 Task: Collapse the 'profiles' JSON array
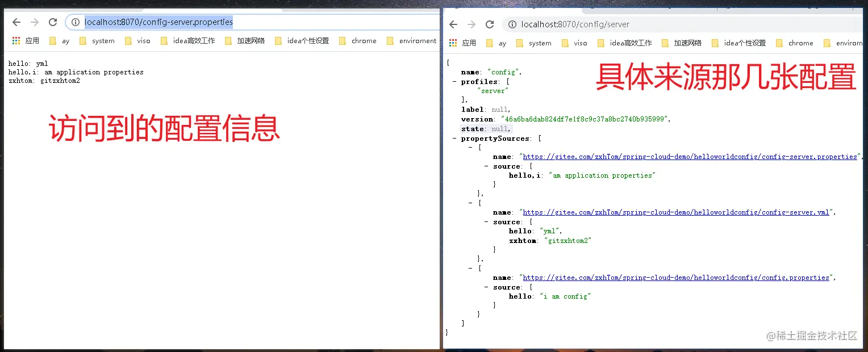click(x=454, y=82)
